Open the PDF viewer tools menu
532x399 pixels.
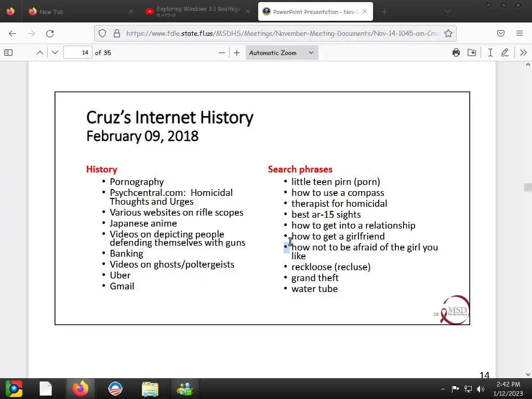[x=523, y=52]
